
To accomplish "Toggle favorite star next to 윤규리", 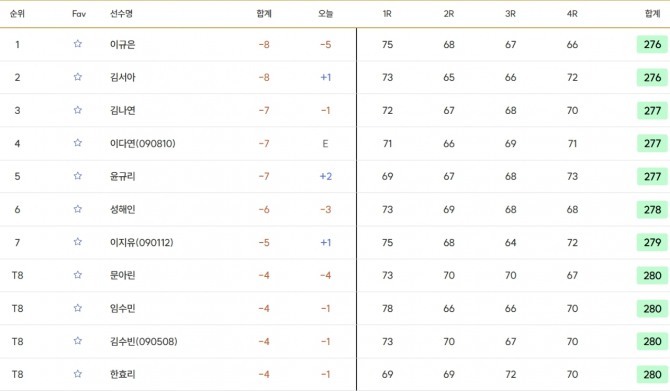I will (77, 176).
